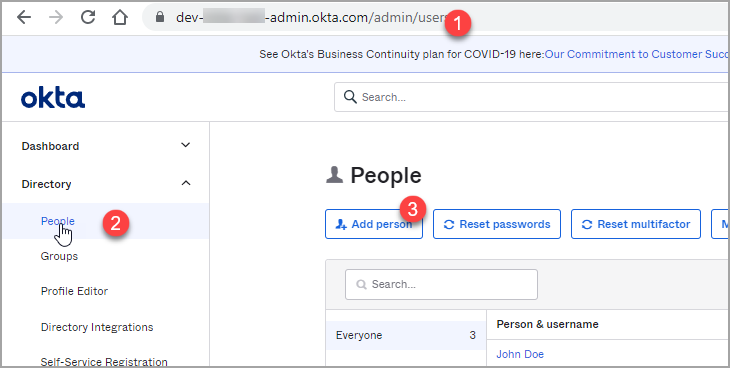730x368 pixels.
Task: Open Groups in the sidebar
Action: point(59,256)
